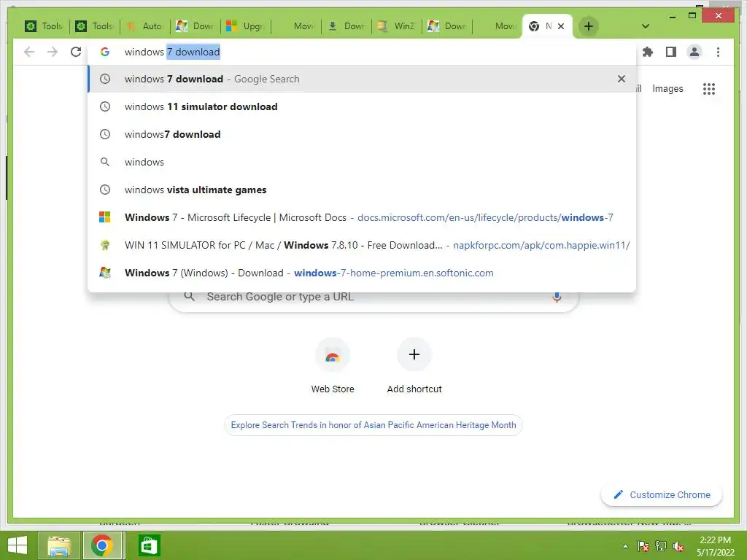Switch to the first Tools tab

point(44,26)
